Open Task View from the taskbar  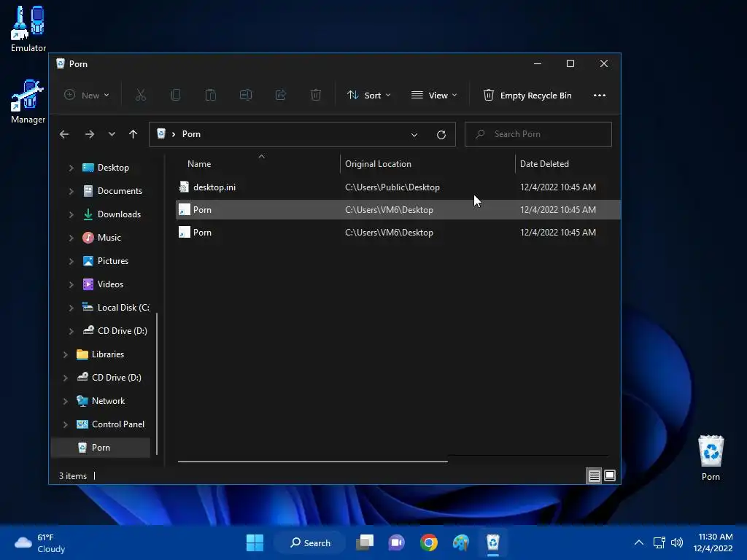pyautogui.click(x=365, y=542)
